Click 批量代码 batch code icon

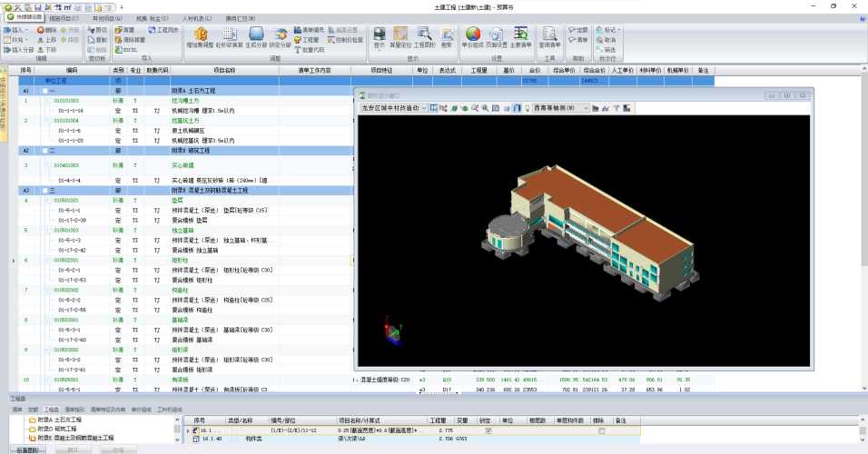point(309,50)
